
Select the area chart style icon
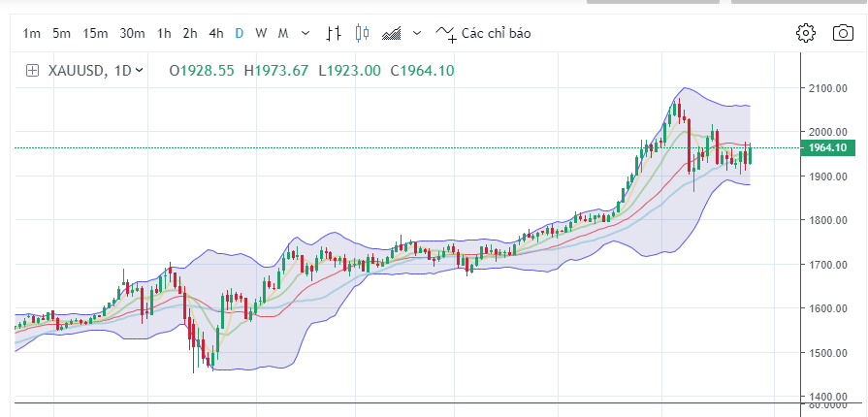pos(392,33)
